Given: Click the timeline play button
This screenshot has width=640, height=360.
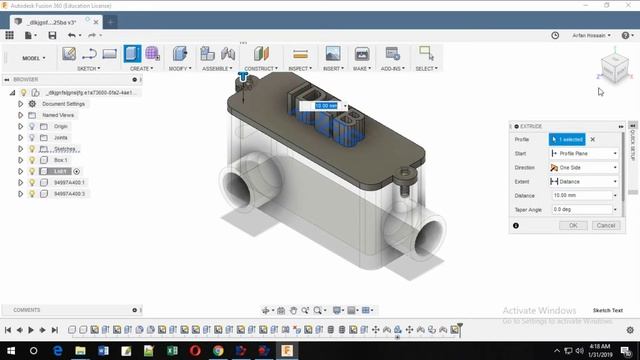Looking at the screenshot, I should pyautogui.click(x=31, y=330).
